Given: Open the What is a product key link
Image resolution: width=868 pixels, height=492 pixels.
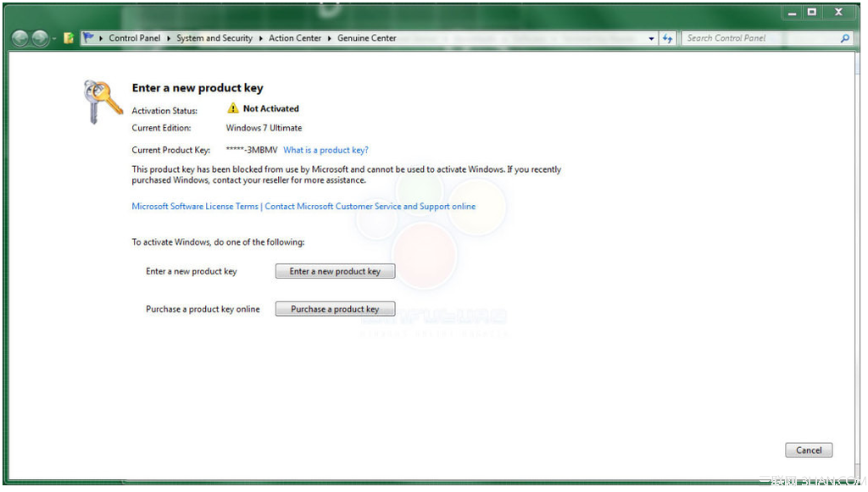Looking at the screenshot, I should 325,150.
